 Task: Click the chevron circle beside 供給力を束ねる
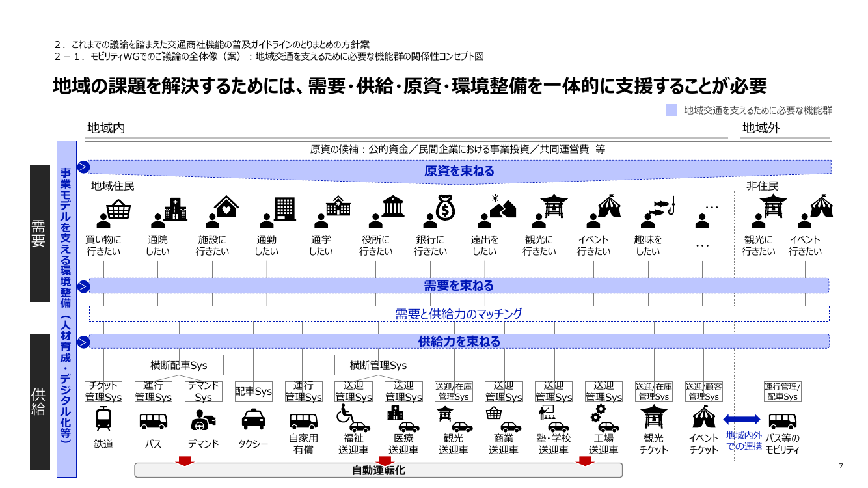click(83, 341)
